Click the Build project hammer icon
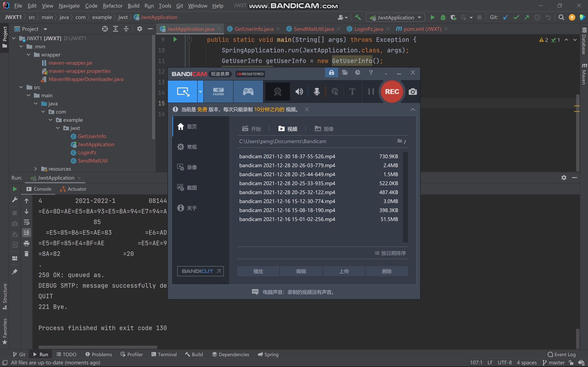588x367 pixels. 358,18
